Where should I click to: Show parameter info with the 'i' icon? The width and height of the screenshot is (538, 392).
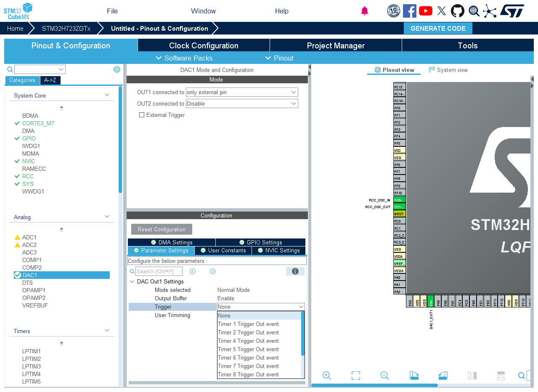[295, 271]
